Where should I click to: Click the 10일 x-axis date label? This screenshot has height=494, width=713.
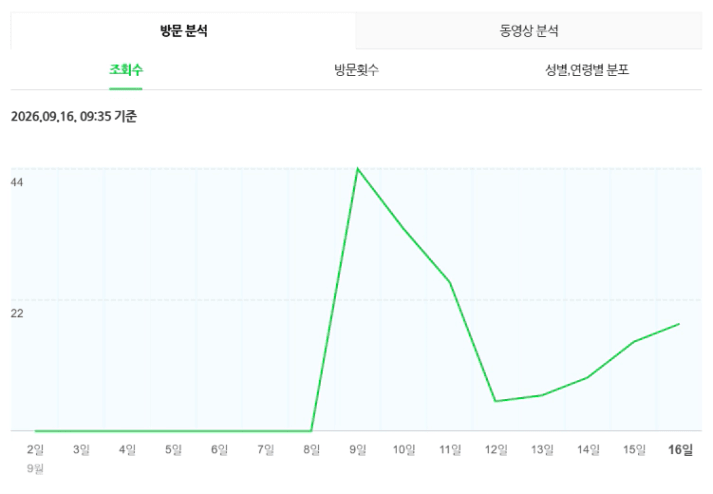pyautogui.click(x=404, y=450)
